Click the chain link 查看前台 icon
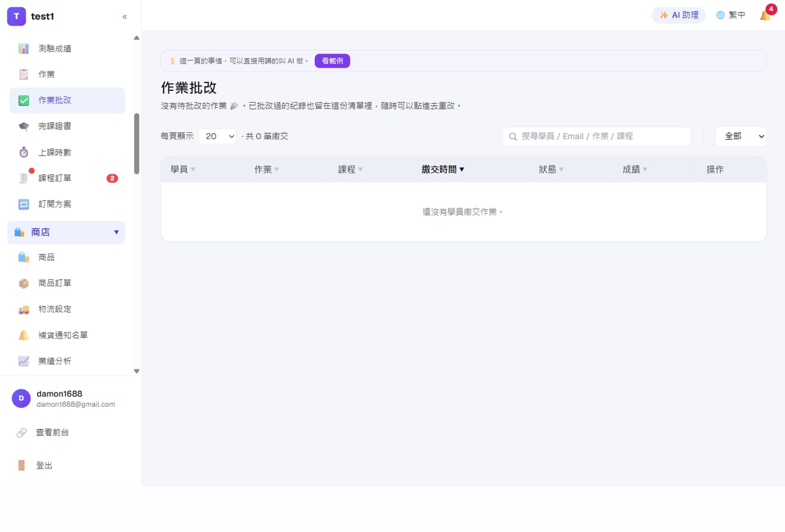The height and width of the screenshot is (532, 785). [x=21, y=433]
